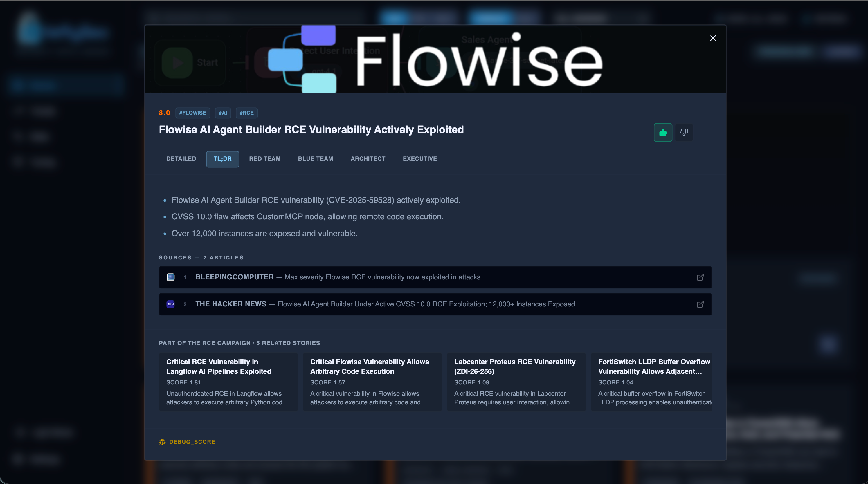868x484 pixels.
Task: Click the #RCE tag
Action: 247,113
